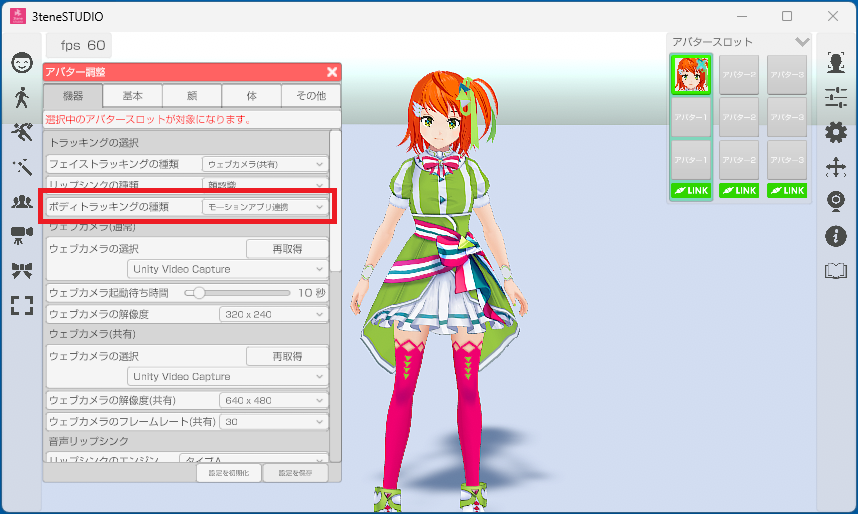This screenshot has height=514, width=858.
Task: Open the Unity Video Capture dropdown under ウェブカメラ(共有)
Action: [x=228, y=377]
